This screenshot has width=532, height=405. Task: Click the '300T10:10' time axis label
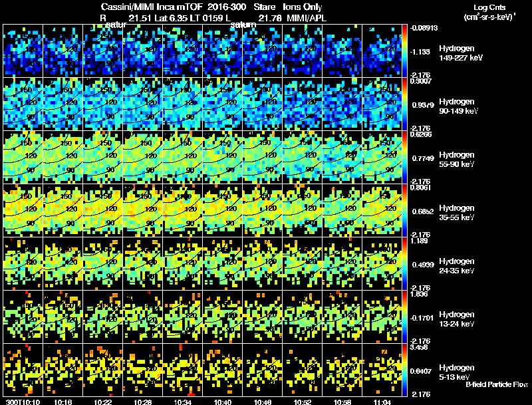click(23, 402)
